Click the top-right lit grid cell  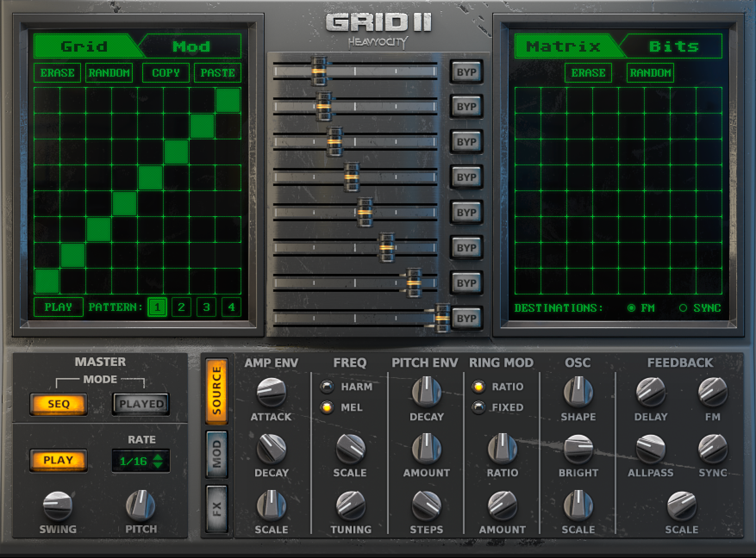click(228, 100)
